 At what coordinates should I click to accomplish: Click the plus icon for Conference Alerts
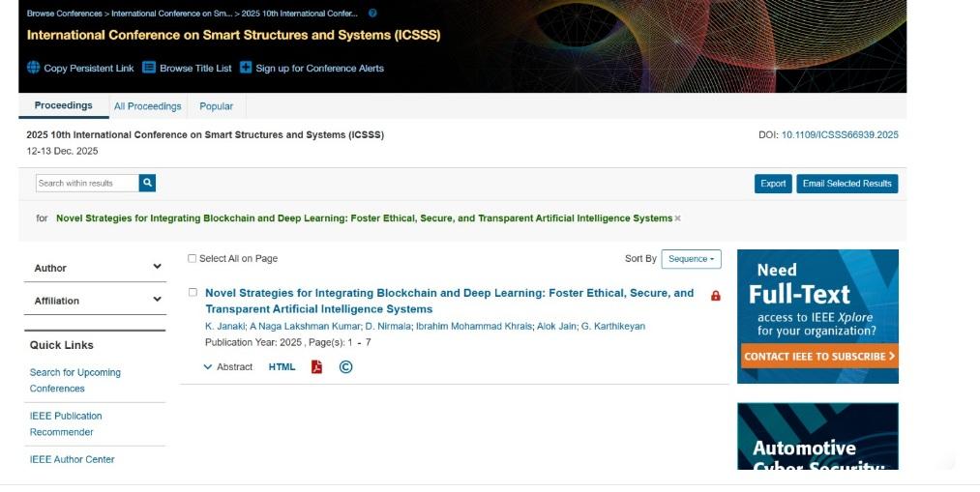coord(246,68)
